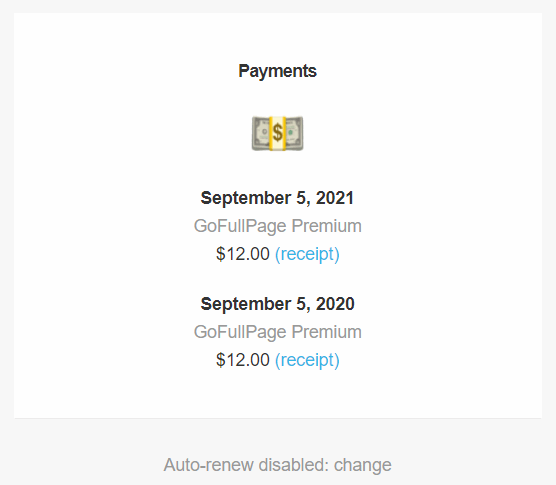Open receipt for September 5, 2021 payment

[307, 254]
